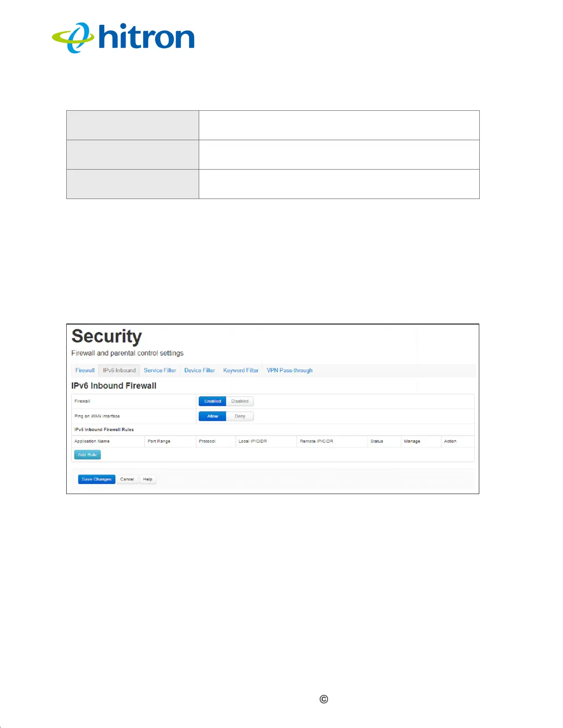The image size is (563, 728).
Task: Open the Firewall tab
Action: tap(85, 370)
